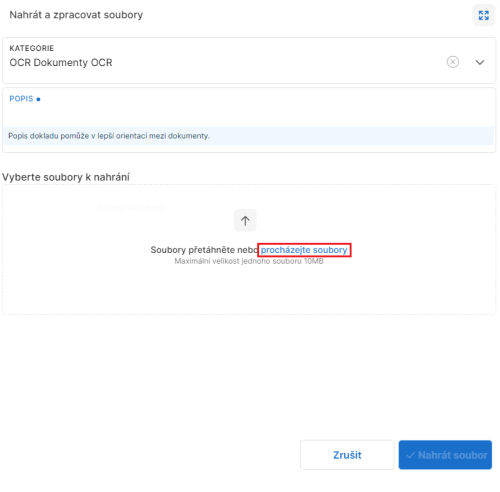Image resolution: width=500 pixels, height=492 pixels.
Task: Click the Maximální velikost 10MB note
Action: coord(249,261)
